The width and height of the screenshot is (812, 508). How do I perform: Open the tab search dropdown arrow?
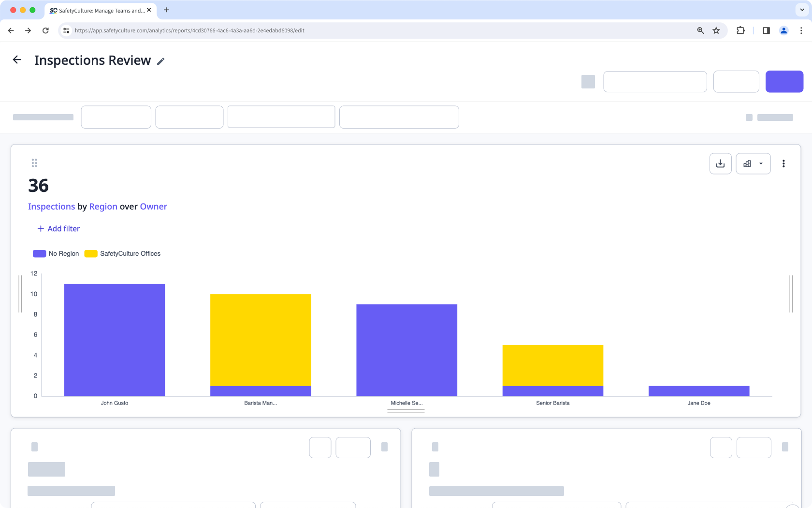click(803, 10)
